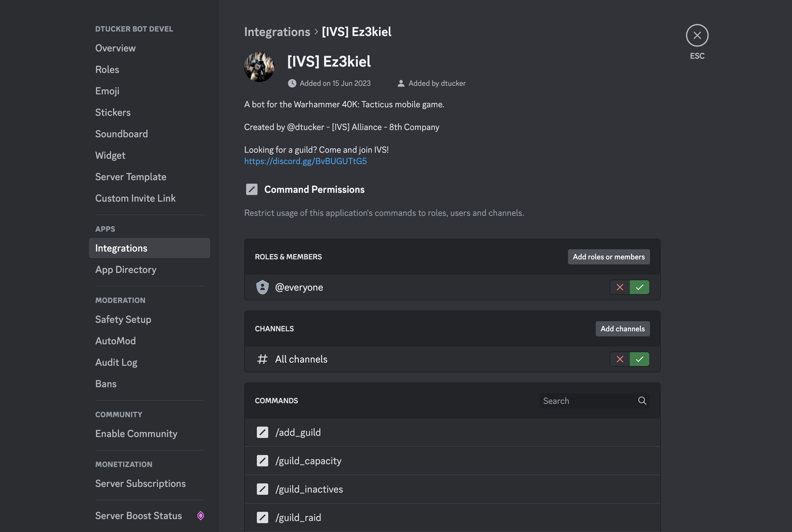
Task: Go to Custom Invite Link settings
Action: pyautogui.click(x=149, y=198)
